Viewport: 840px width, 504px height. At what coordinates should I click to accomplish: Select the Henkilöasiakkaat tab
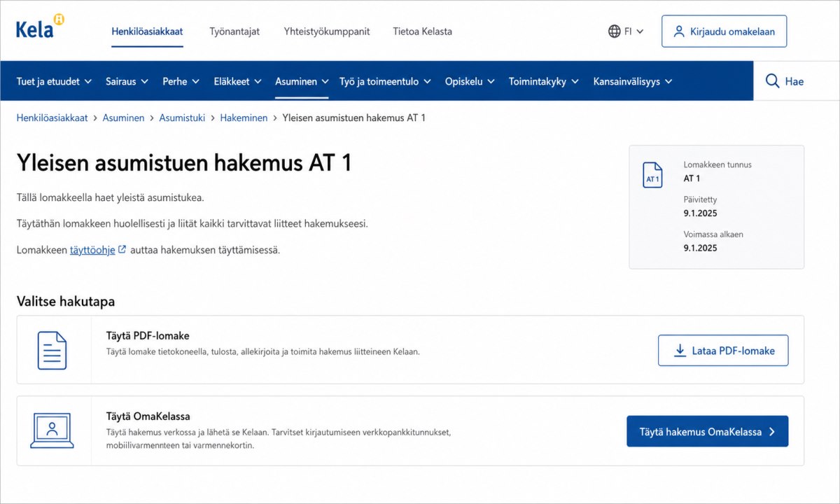pyautogui.click(x=147, y=31)
